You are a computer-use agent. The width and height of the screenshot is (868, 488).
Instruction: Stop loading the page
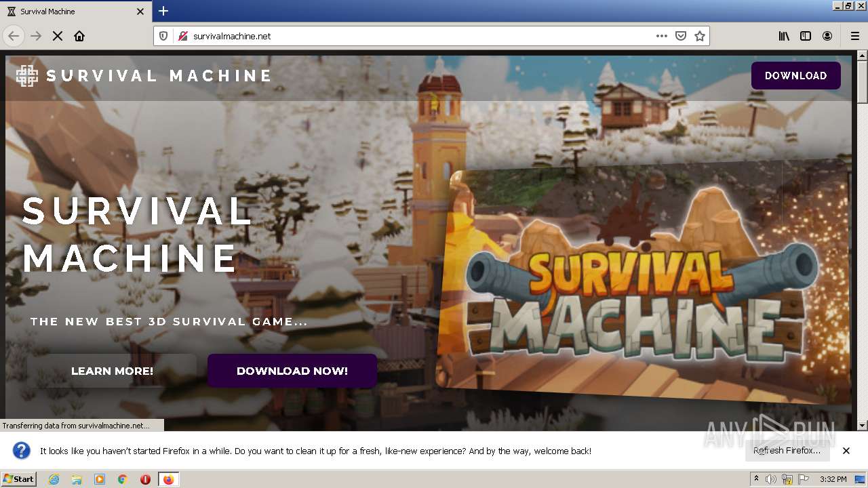point(58,36)
